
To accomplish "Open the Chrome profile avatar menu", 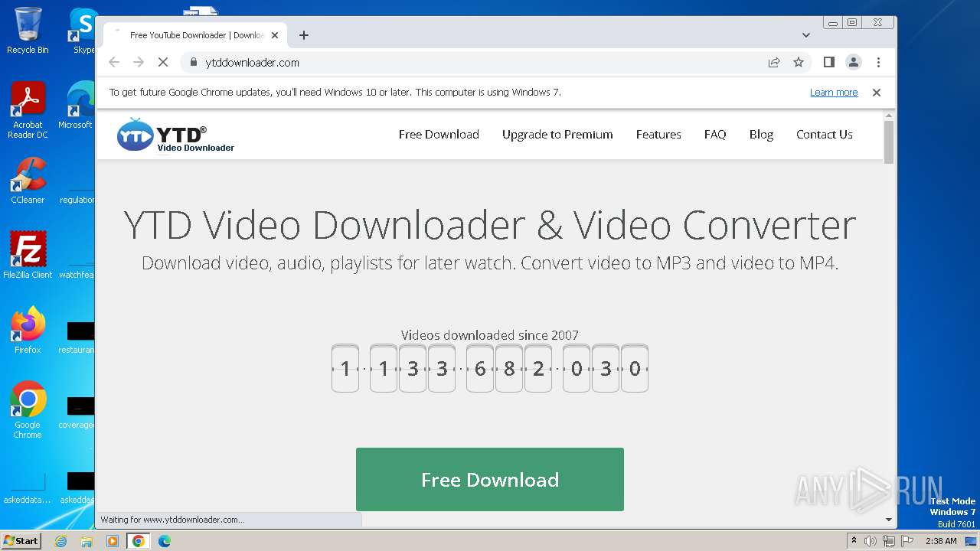I will (x=854, y=62).
